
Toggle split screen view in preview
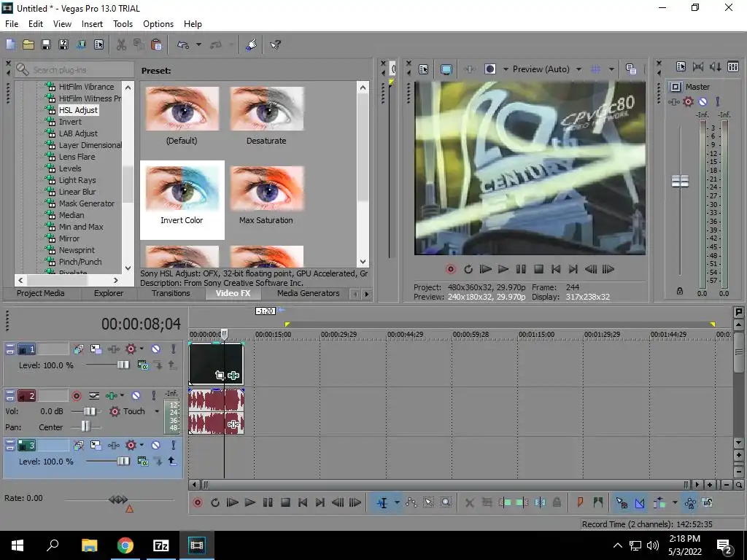click(490, 69)
